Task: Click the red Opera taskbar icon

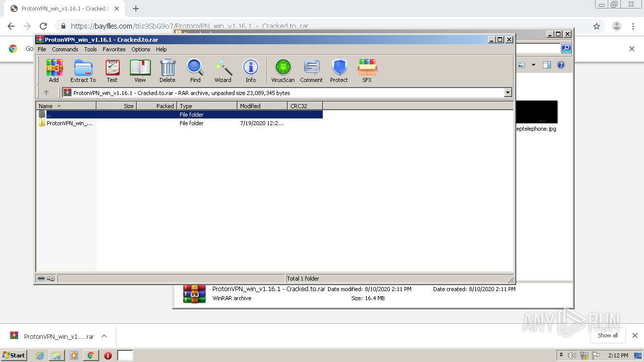Action: click(x=108, y=355)
